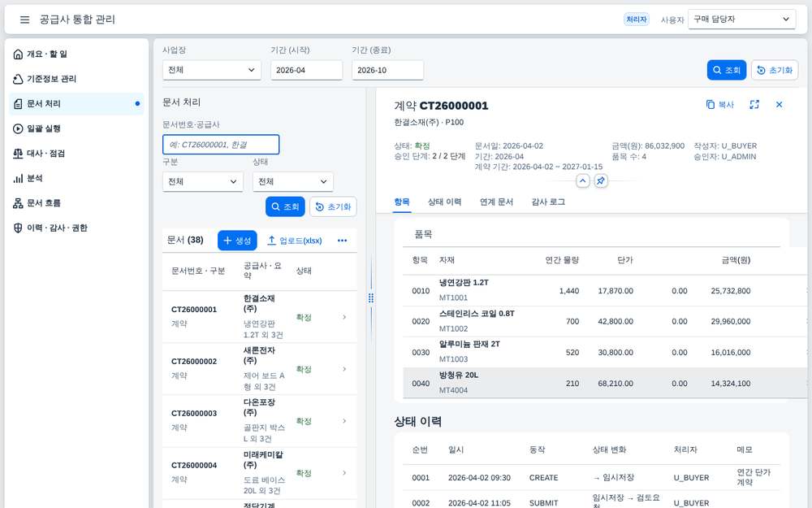Select item row 0020 스테인리스 코일 0.8T
Screen dimensions: 812x508
pyautogui.click(x=604, y=321)
